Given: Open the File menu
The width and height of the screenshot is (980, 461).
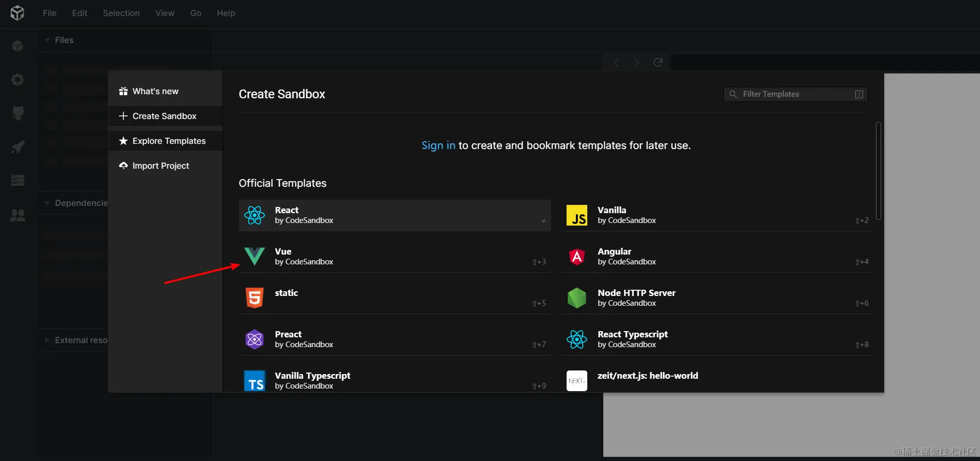Looking at the screenshot, I should coord(50,13).
